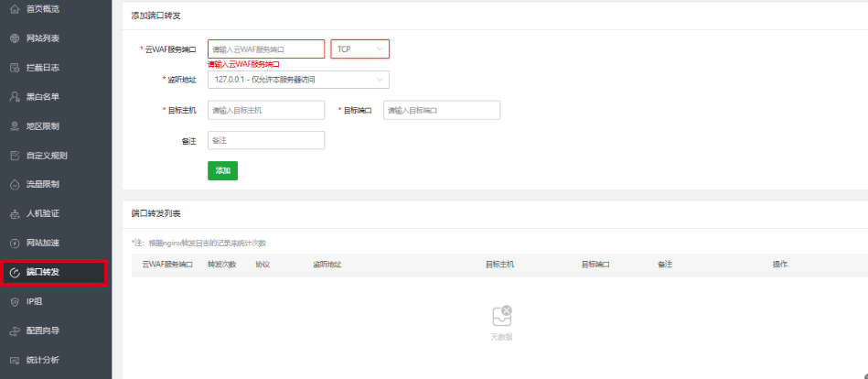Viewport: 868px width, 379px height.
Task: Click the 端口转发列表 panel title
Action: 156,213
